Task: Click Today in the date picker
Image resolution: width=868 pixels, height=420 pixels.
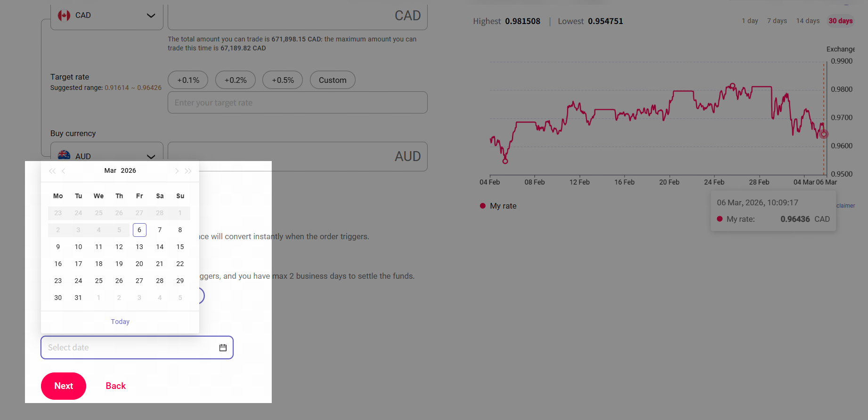Action: tap(120, 322)
